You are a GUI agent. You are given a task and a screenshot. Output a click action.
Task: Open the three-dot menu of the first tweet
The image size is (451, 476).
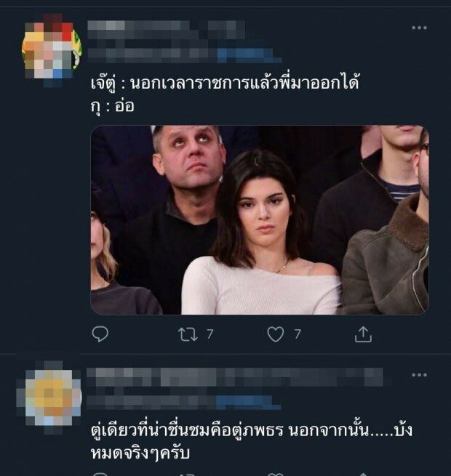(420, 28)
